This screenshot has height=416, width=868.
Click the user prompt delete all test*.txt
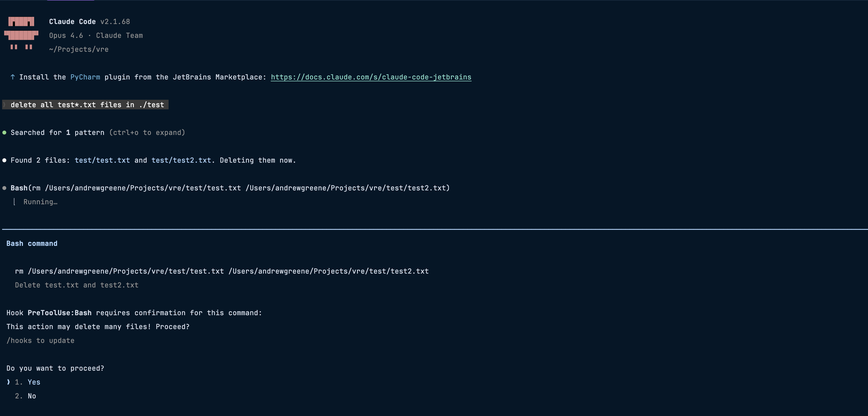click(87, 105)
